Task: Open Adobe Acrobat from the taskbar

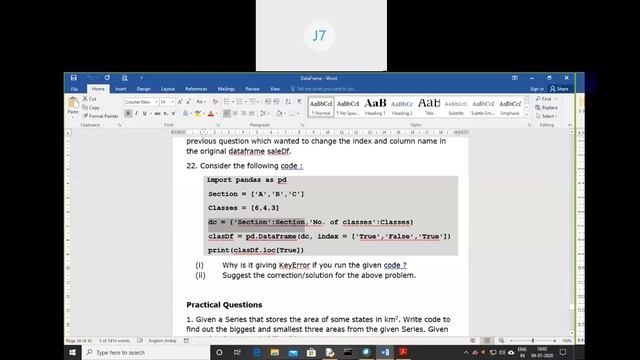Action: (x=403, y=352)
